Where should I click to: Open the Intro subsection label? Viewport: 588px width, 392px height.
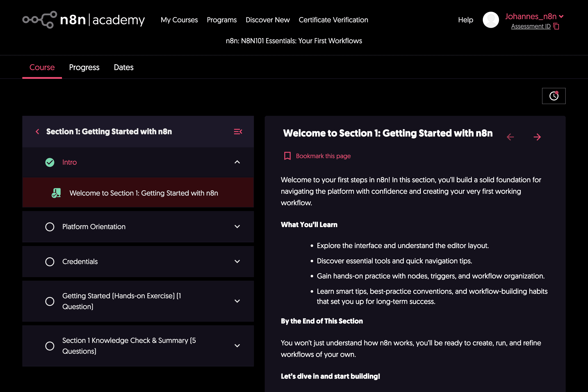[69, 162]
